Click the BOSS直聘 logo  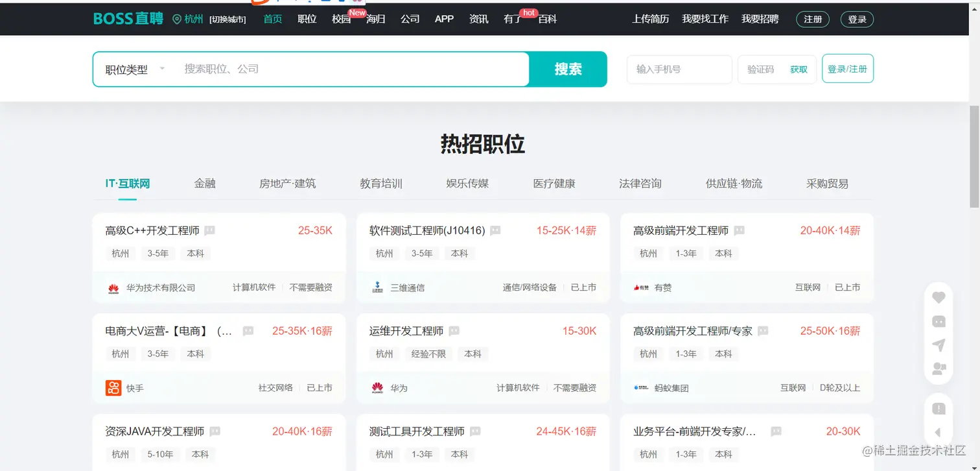click(x=128, y=19)
